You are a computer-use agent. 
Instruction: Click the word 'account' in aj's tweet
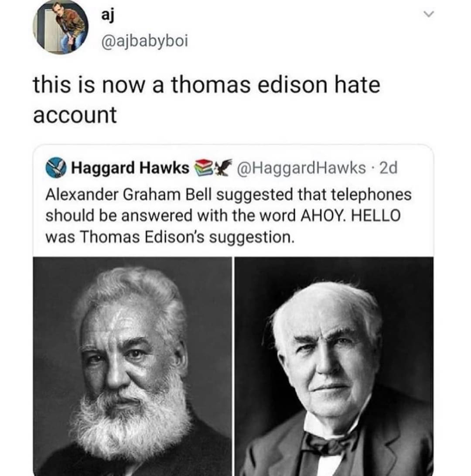tap(75, 115)
